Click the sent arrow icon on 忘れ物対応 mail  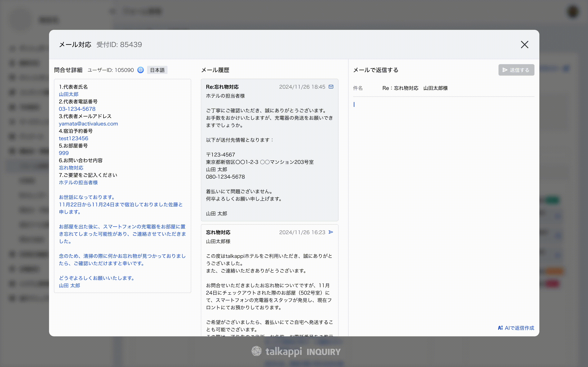pyautogui.click(x=331, y=232)
